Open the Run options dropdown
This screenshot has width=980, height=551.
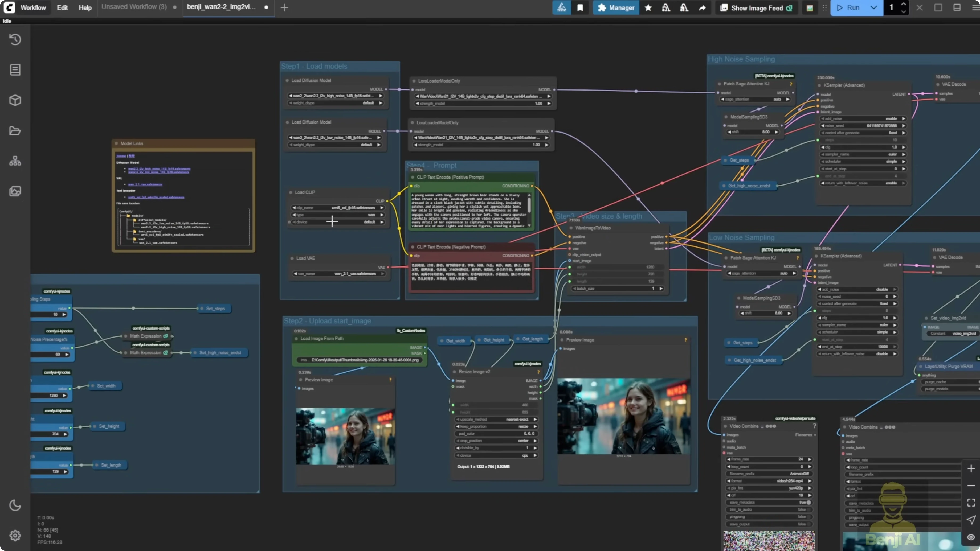(874, 8)
